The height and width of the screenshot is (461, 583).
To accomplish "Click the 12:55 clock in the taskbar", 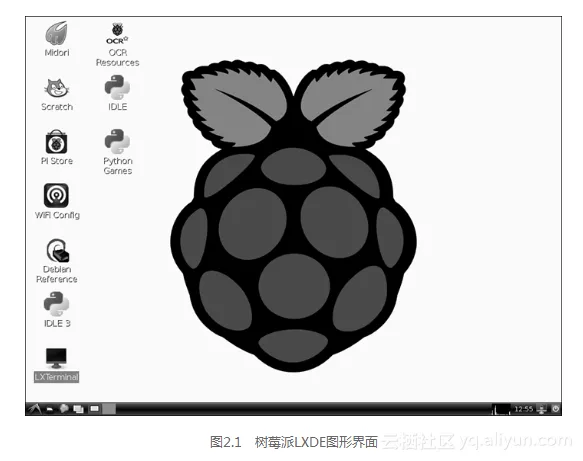I will [x=524, y=409].
